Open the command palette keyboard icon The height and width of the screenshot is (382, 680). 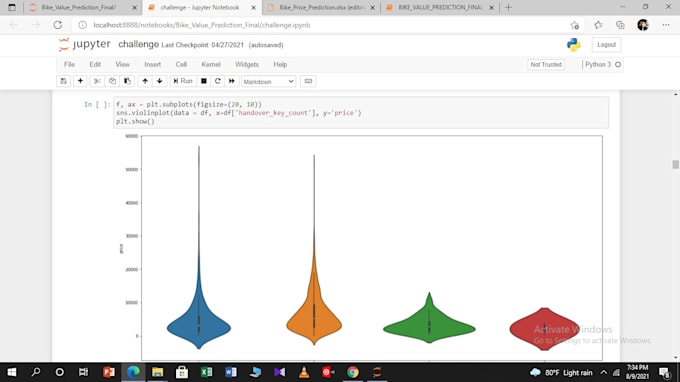308,81
